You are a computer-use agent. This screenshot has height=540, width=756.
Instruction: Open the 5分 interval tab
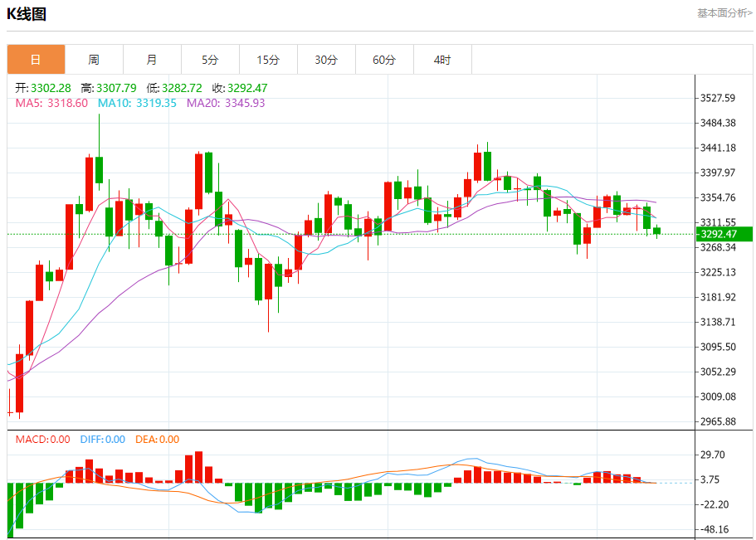(210, 60)
